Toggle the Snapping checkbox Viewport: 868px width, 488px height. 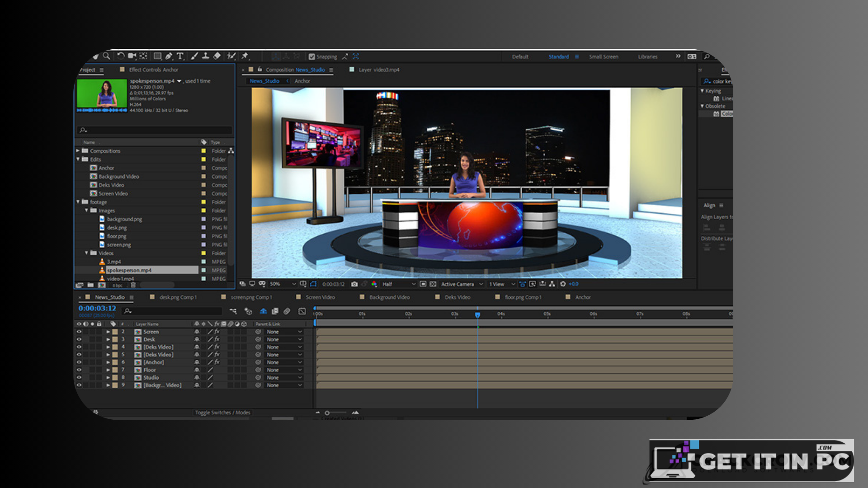click(x=312, y=57)
